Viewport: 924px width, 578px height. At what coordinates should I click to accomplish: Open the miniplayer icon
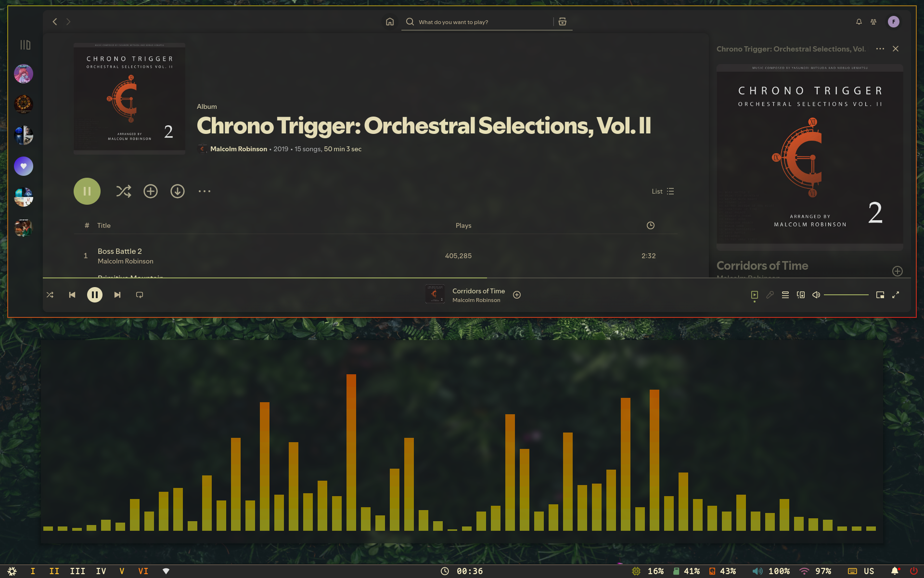880,295
